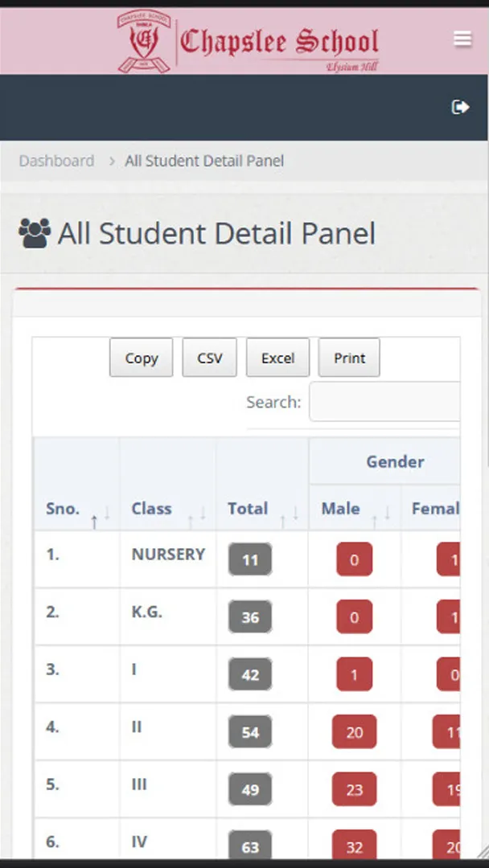Open class I total badge 42
Viewport: 489px width, 868px height.
click(x=250, y=674)
